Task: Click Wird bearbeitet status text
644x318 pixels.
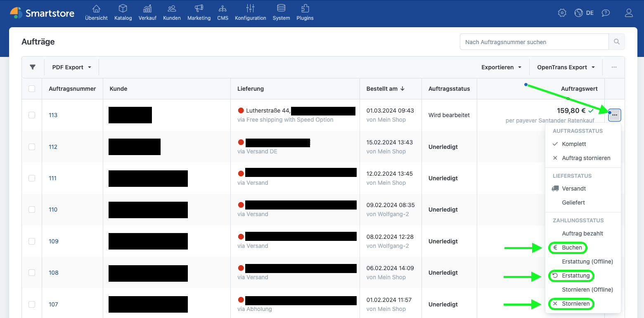Action: 449,115
